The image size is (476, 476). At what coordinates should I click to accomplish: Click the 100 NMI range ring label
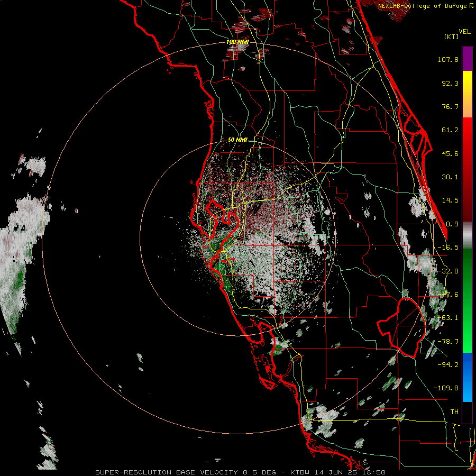pyautogui.click(x=237, y=42)
